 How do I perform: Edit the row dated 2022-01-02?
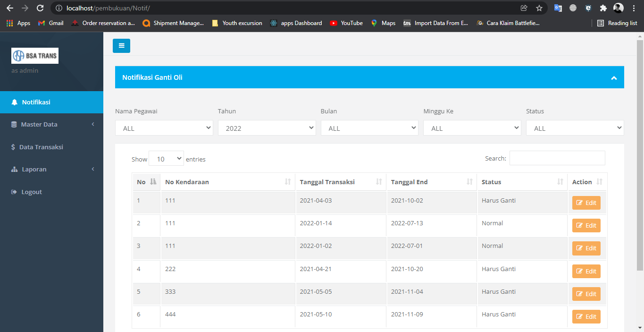586,248
